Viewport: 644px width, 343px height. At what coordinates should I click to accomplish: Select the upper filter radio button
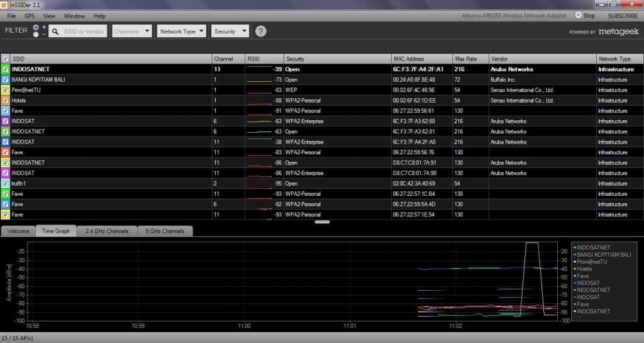click(x=36, y=27)
